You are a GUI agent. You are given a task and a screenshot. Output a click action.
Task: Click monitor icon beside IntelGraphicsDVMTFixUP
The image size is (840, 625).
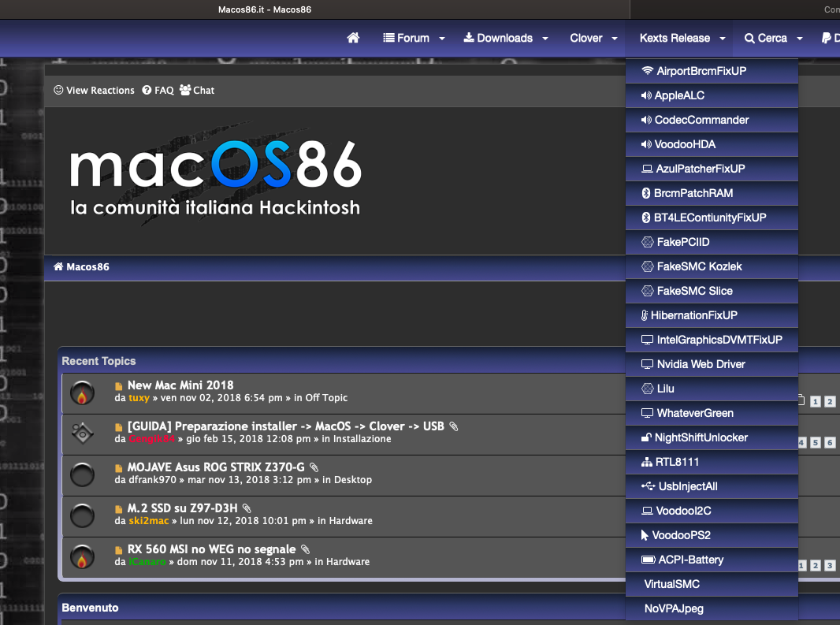tap(647, 340)
